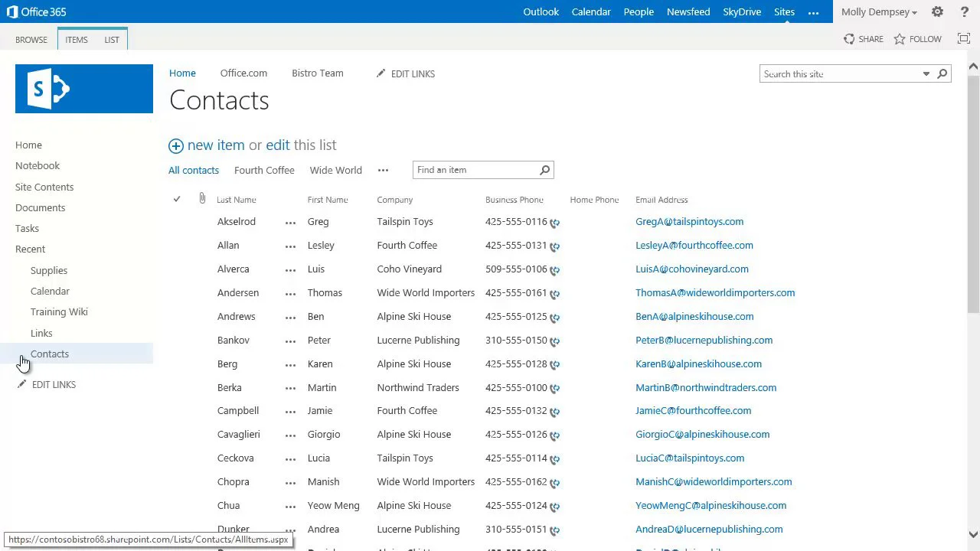Select the Wide World view

pyautogui.click(x=336, y=170)
